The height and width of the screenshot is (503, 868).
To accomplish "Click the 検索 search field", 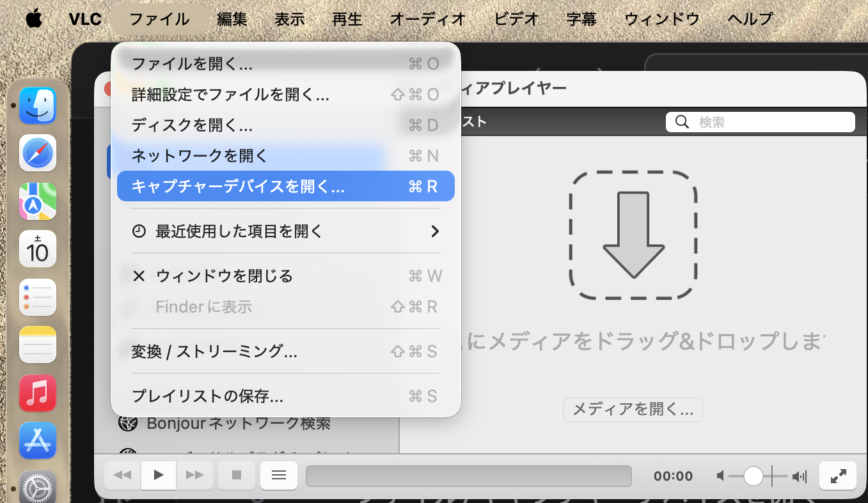I will [768, 122].
